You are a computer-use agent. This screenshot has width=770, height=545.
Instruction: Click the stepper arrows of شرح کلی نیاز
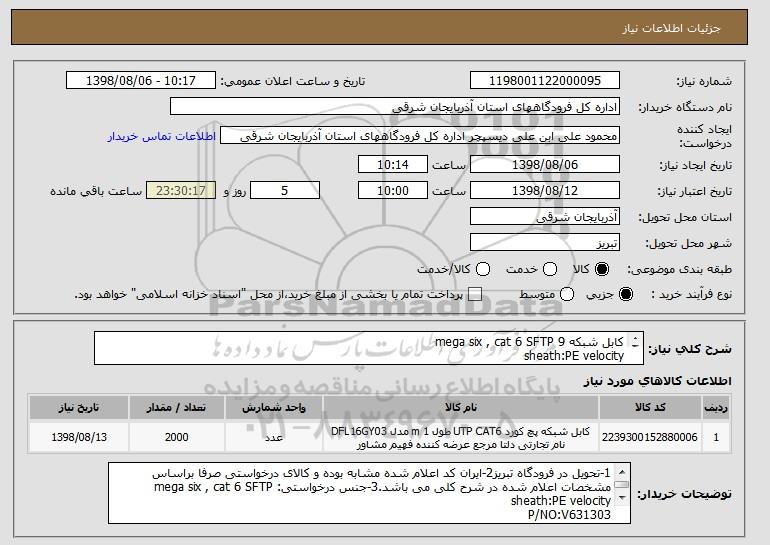(x=635, y=342)
